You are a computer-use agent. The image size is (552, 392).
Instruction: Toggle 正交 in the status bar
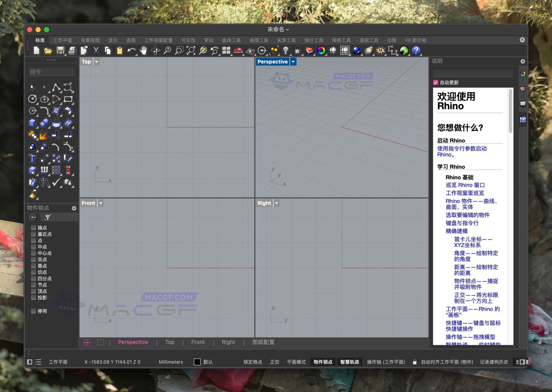(274, 362)
